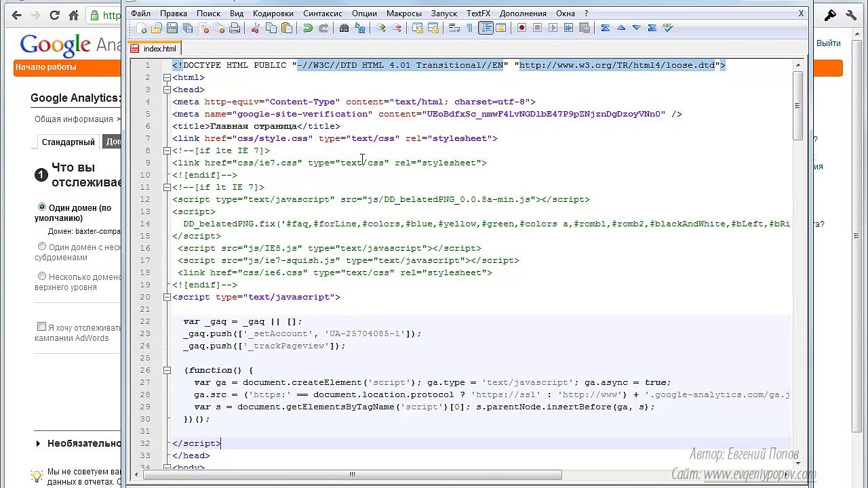The width and height of the screenshot is (868, 488).
Task: Click the Zoom in magnifier icon
Action: [x=381, y=28]
